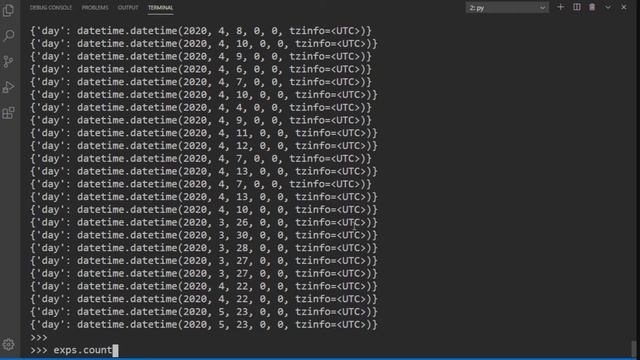Viewport: 640px width, 360px height.
Task: Click the line with date 2020, 4, 8
Action: [200, 31]
